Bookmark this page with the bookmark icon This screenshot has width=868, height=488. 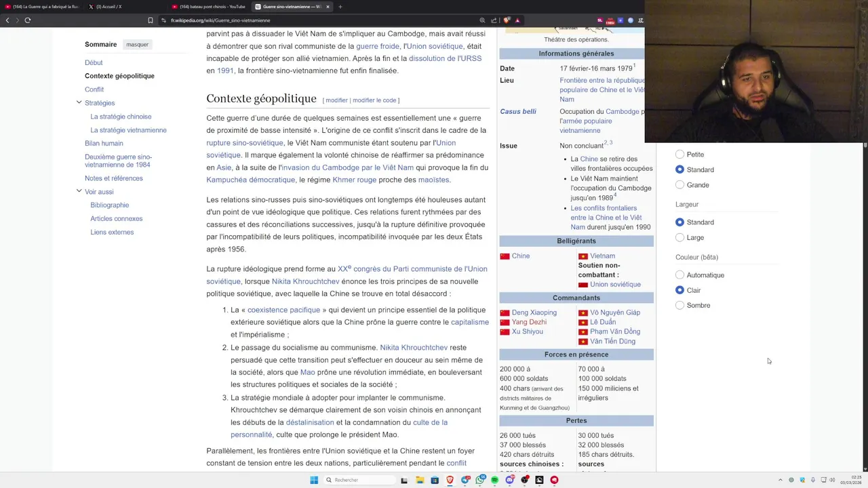coord(151,20)
